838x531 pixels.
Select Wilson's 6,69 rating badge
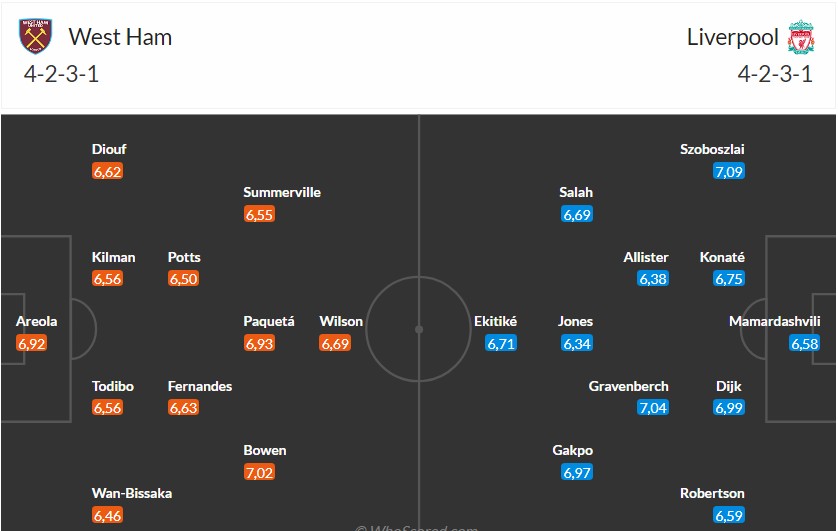335,343
